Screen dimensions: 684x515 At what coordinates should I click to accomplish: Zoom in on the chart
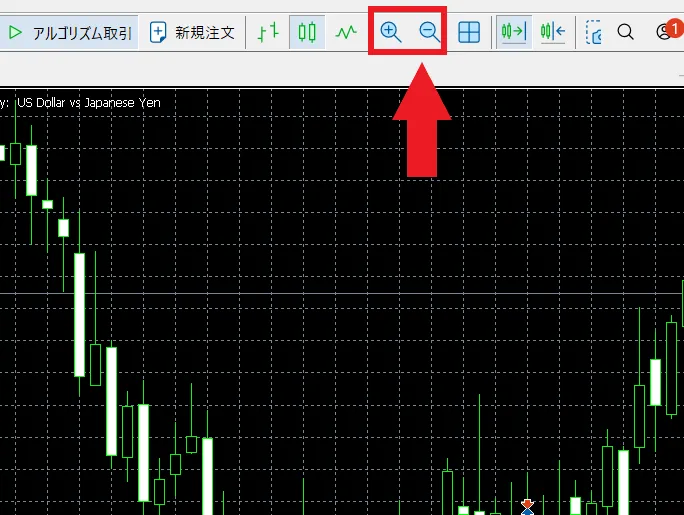[390, 32]
